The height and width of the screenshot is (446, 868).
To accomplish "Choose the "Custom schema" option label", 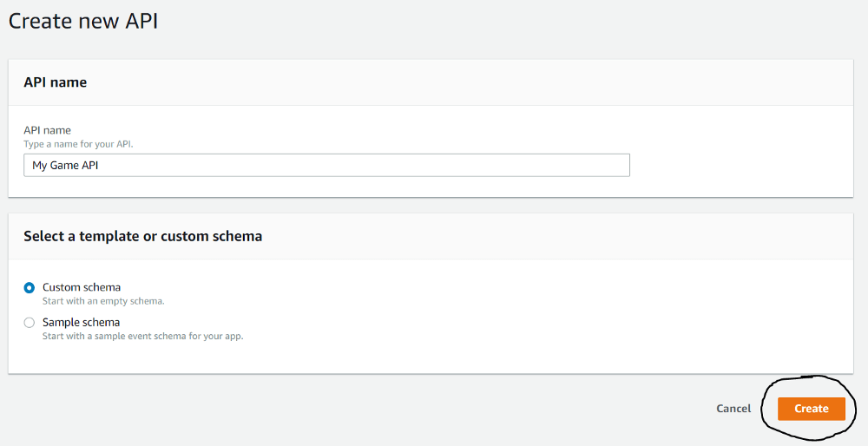I will tap(82, 287).
